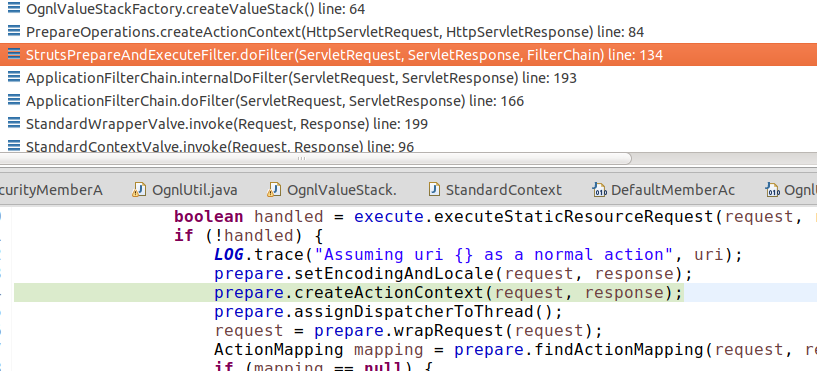
Task: Click stack frame icon beside StandardWrapperValve
Action: 15,123
